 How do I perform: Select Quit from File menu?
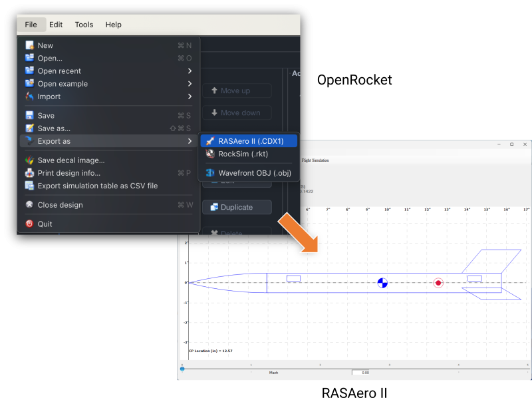(x=108, y=224)
